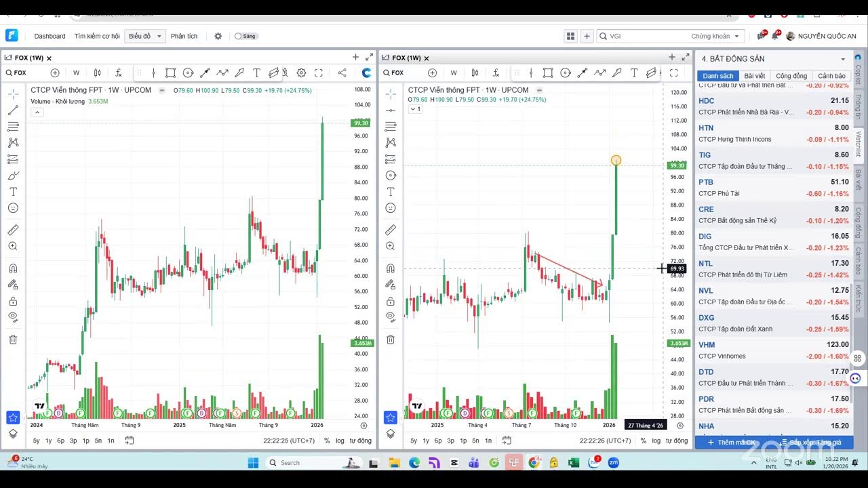Toggle lock all drawings in left chart sidebar
The width and height of the screenshot is (868, 488).
click(x=13, y=301)
